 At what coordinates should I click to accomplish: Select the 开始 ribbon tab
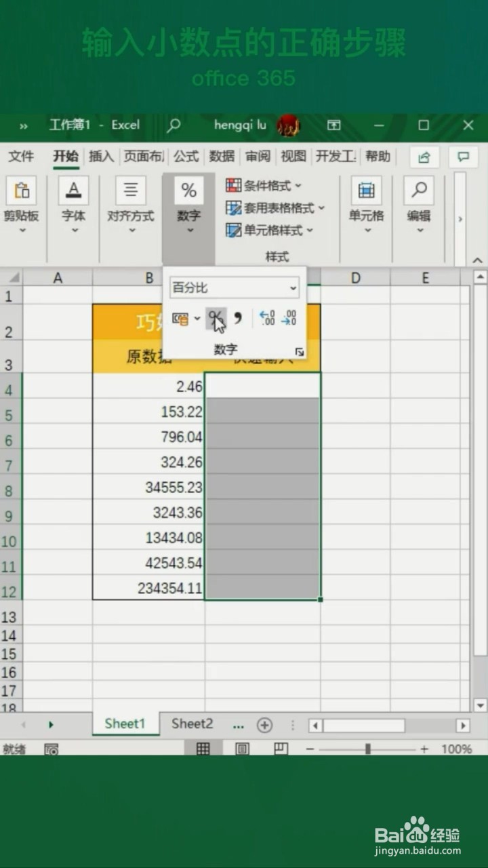tap(66, 157)
